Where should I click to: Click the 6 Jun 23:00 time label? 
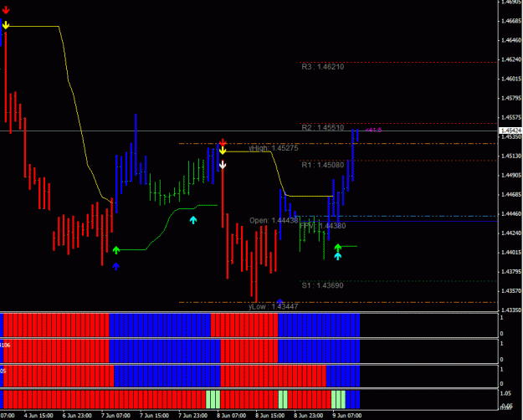pos(77,416)
